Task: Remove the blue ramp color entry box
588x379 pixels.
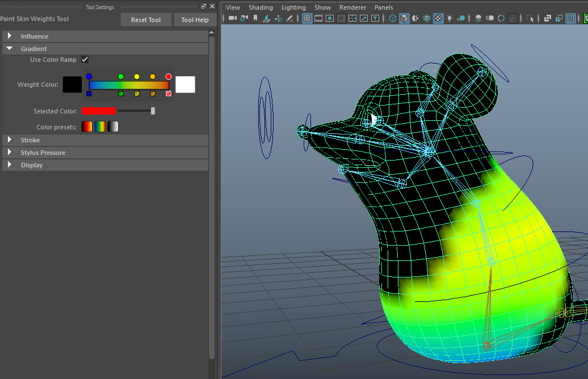Action: pos(89,94)
